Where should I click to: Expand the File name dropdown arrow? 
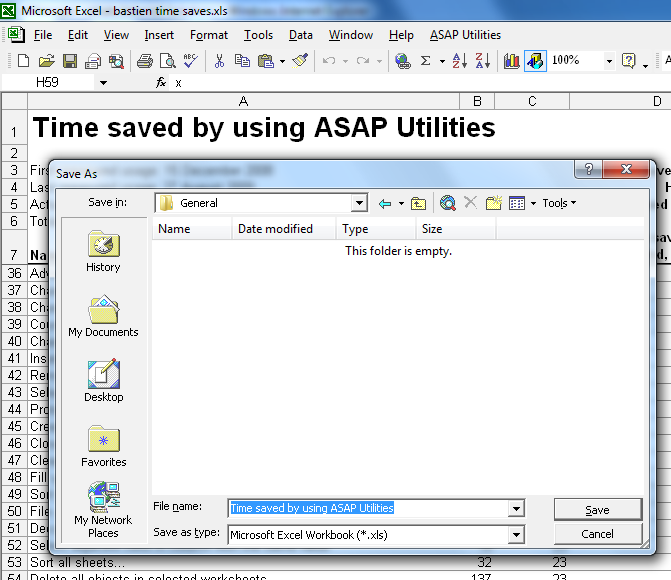(517, 509)
